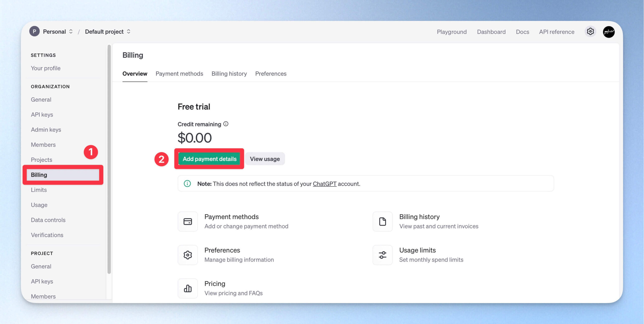This screenshot has height=324, width=644.
Task: Click the Pricing bar chart icon
Action: tap(188, 288)
